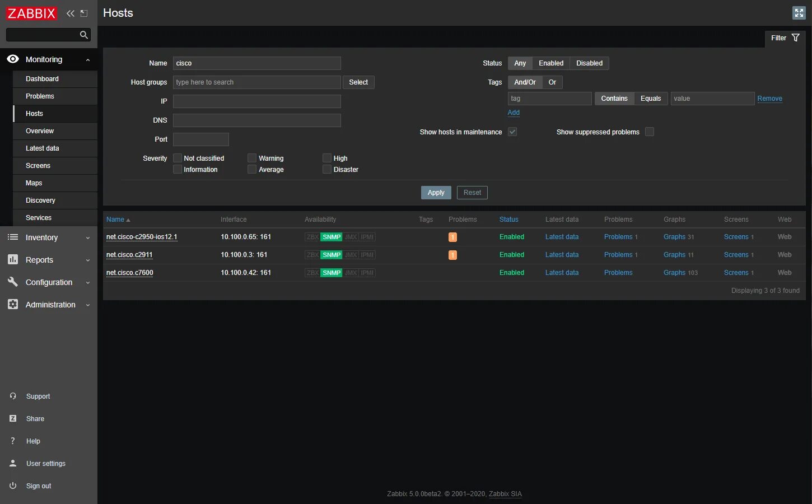Viewport: 812px width, 504px height.
Task: Check the Disaster severity box
Action: click(327, 169)
